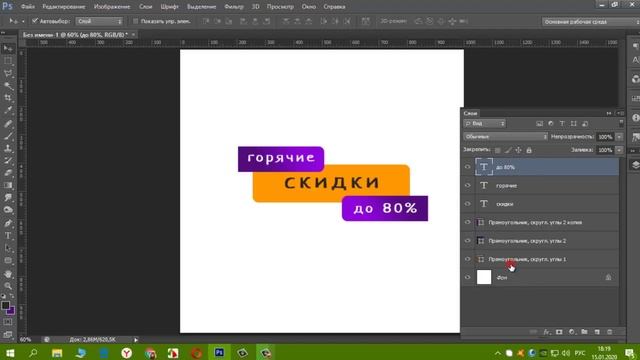Select the Brush tool
This screenshot has width=640, height=360.
point(8,136)
